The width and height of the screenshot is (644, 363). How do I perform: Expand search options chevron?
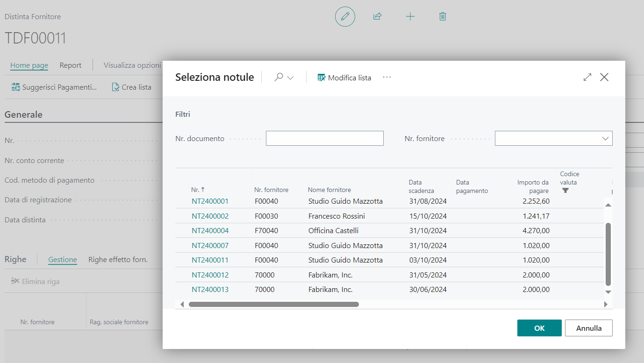click(290, 78)
